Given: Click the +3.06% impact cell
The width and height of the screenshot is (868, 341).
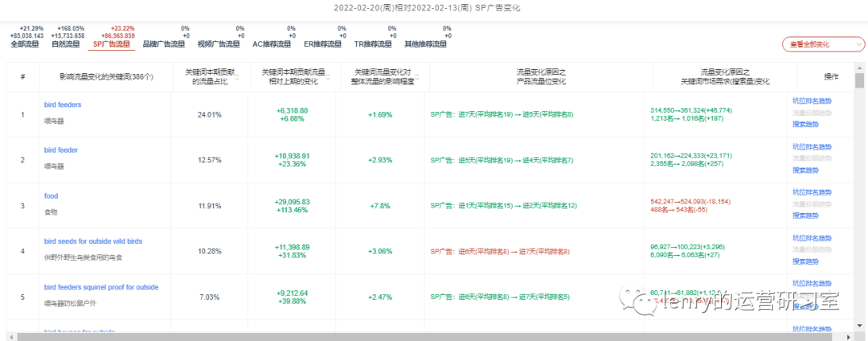Looking at the screenshot, I should pos(379,251).
